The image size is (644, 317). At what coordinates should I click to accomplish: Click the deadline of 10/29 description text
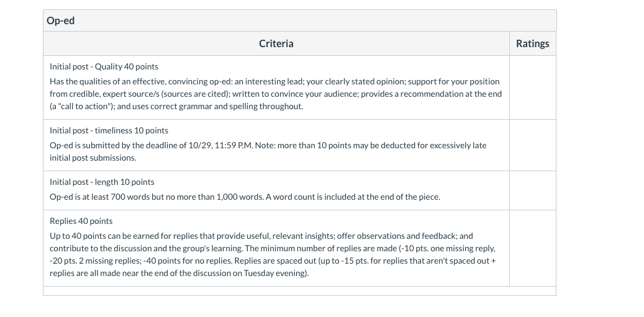coord(268,152)
